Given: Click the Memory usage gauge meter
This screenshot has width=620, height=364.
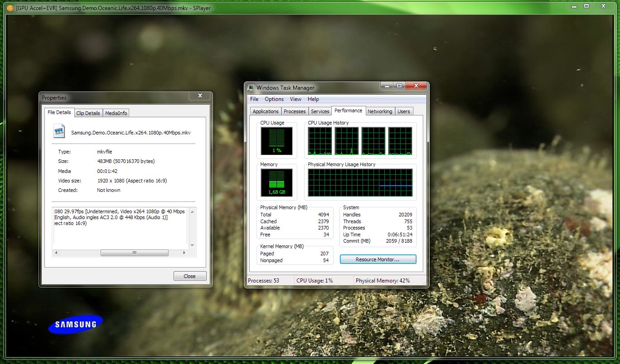Looking at the screenshot, I should 276,182.
